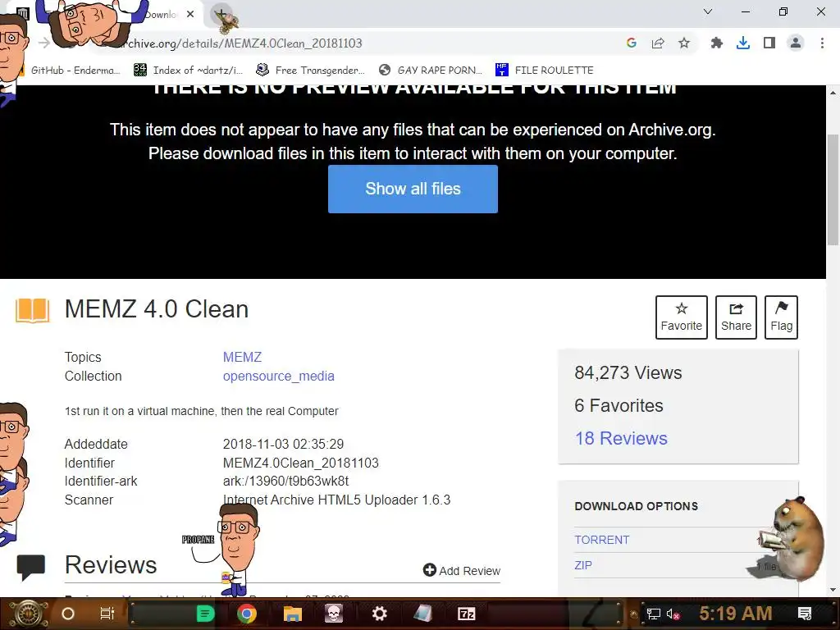Close the current browser tab
This screenshot has width=840, height=630.
(x=190, y=15)
